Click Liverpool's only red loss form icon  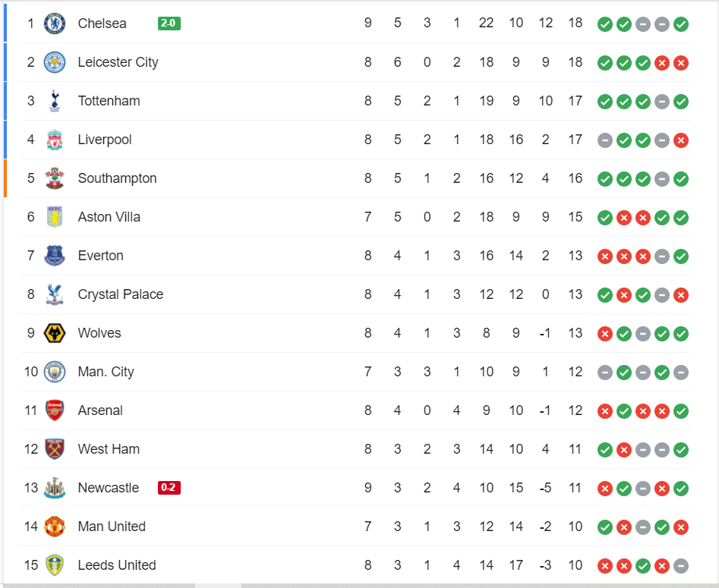681,140
